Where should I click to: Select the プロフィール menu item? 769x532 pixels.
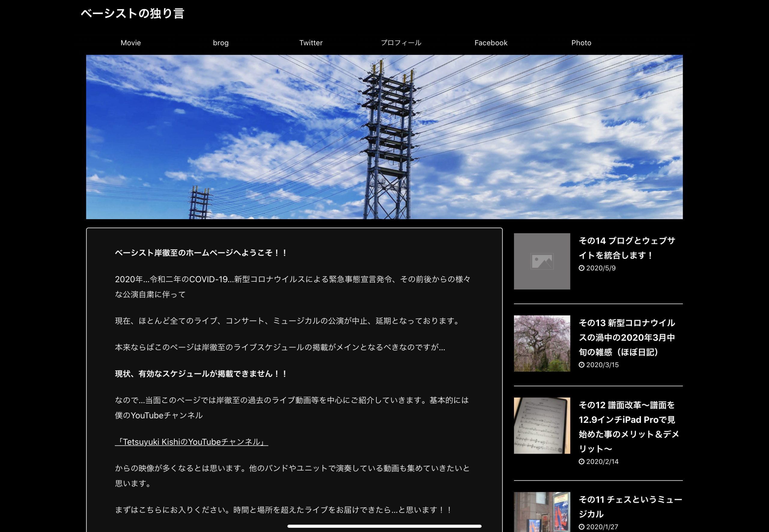coord(401,43)
